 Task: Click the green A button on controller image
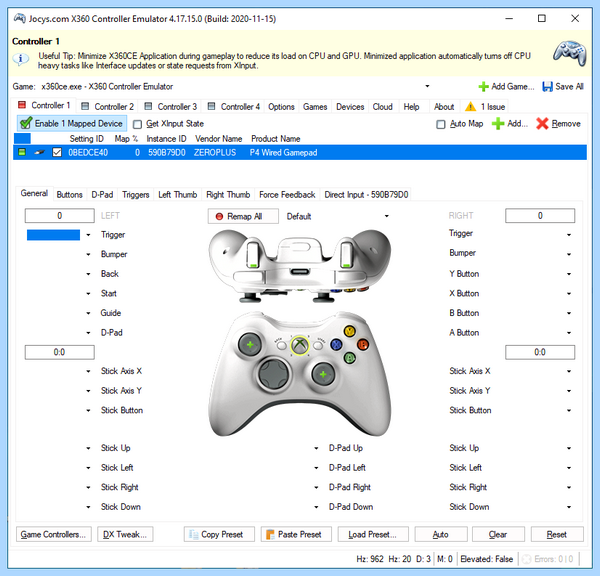tap(349, 358)
